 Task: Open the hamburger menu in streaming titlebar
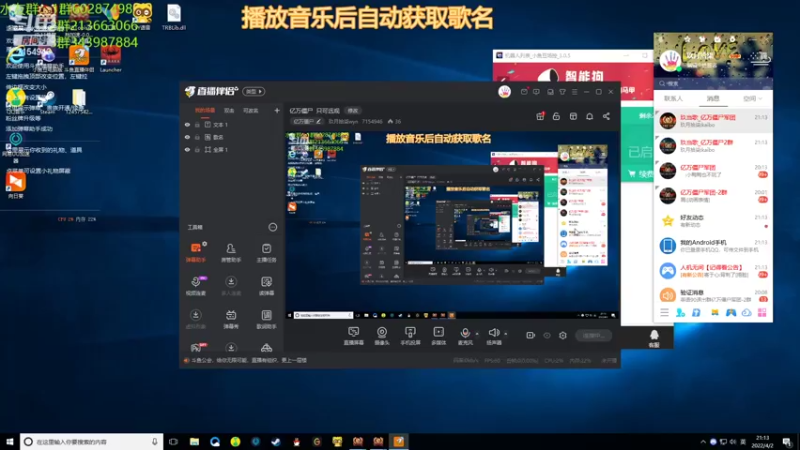574,92
